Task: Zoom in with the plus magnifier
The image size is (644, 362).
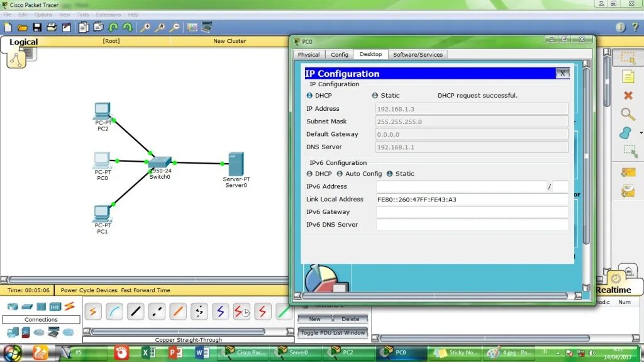Action: pos(145,28)
